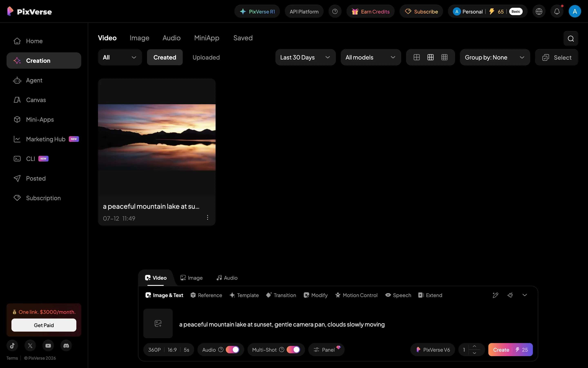Go to Home in the sidebar
Viewport: 588px width, 368px height.
pos(44,41)
